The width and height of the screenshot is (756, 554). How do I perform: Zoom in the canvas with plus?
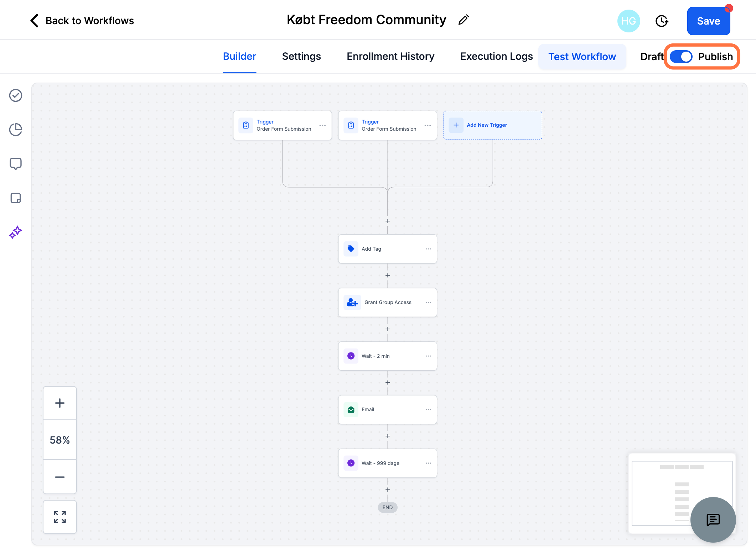[60, 403]
